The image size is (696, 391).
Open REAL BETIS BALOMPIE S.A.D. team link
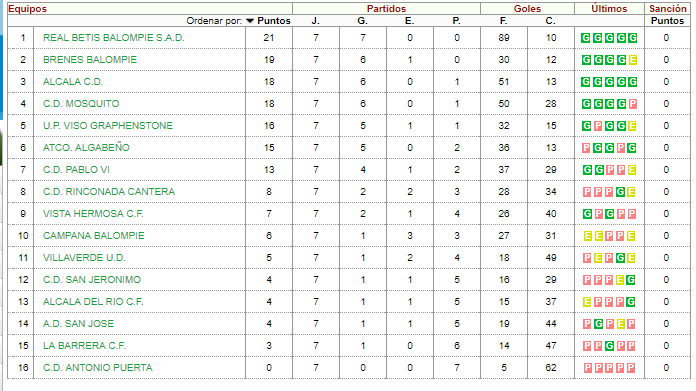[x=114, y=38]
